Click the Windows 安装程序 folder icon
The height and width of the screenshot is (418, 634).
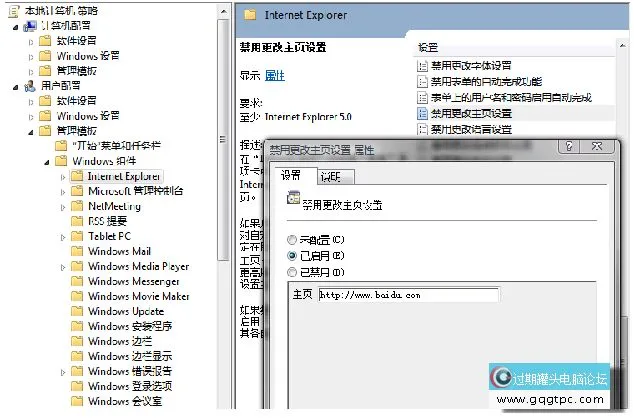point(76,326)
